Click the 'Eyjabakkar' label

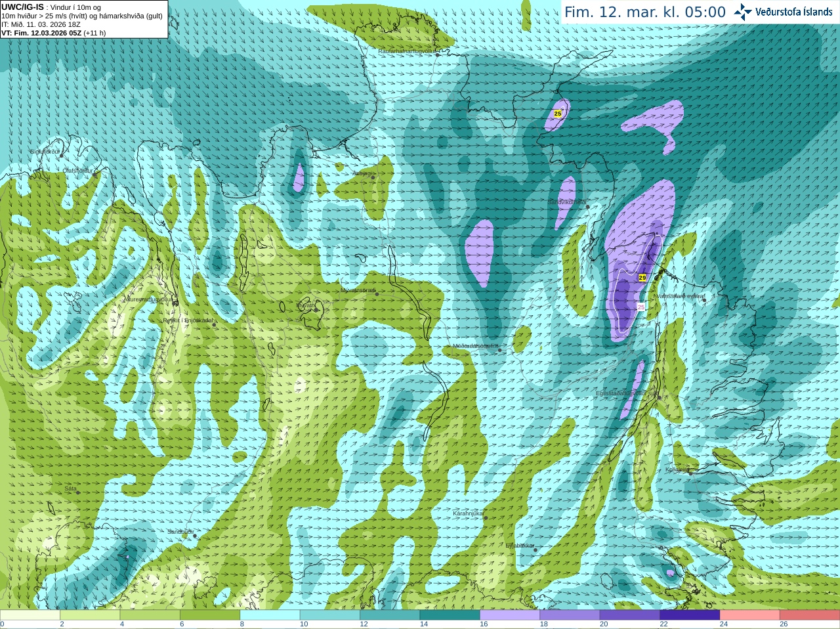pos(520,546)
